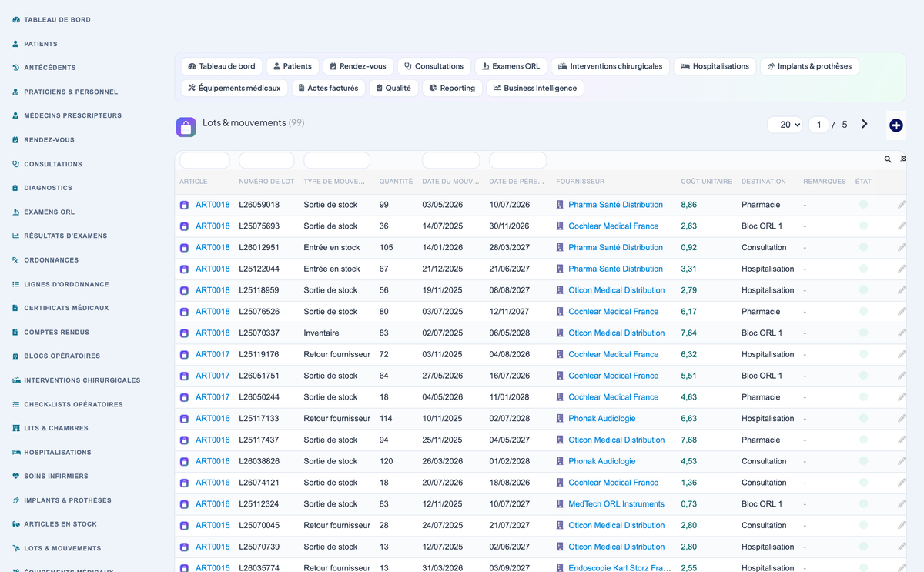Open the Interventions chirurgicales top tab
This screenshot has height=572, width=924.
click(x=611, y=66)
